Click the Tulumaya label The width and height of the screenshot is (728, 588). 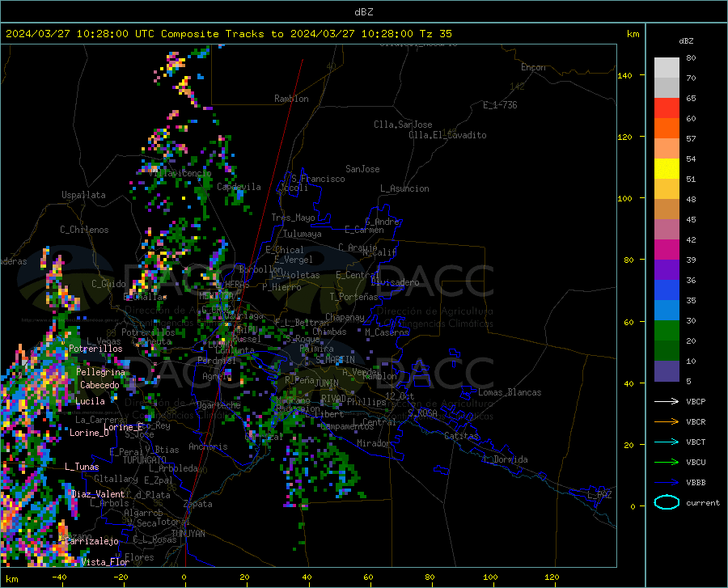tap(302, 234)
